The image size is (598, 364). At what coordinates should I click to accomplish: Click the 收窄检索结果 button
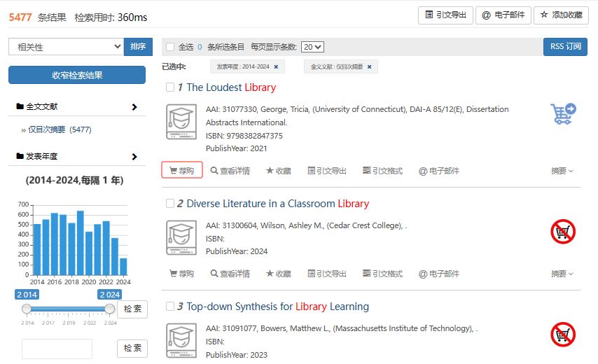pos(77,75)
